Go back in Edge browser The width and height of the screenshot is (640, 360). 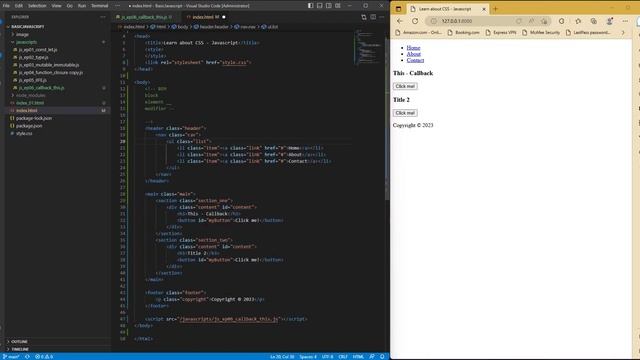pyautogui.click(x=400, y=21)
